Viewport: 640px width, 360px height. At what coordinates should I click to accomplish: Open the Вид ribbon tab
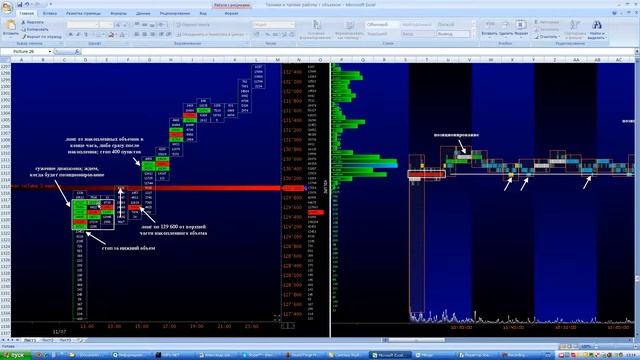(203, 13)
